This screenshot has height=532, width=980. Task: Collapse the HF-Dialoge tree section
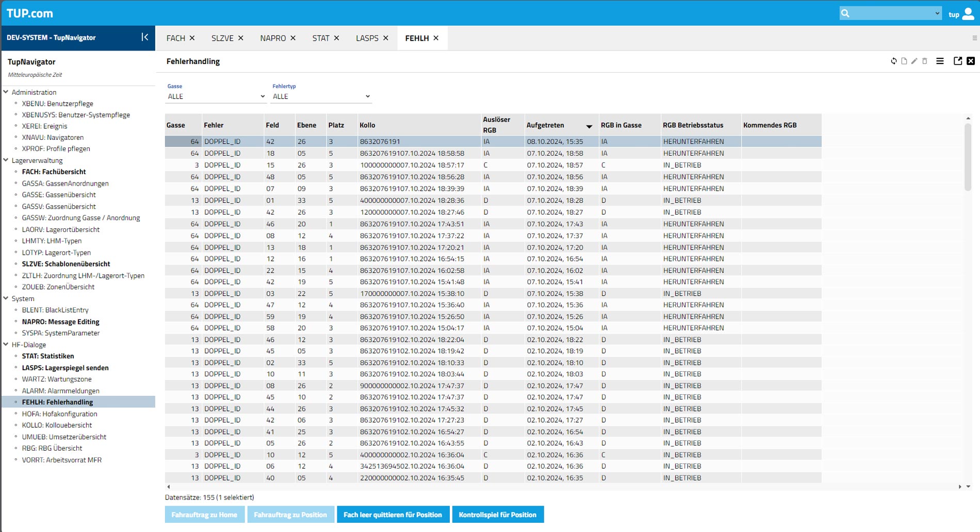click(x=6, y=344)
